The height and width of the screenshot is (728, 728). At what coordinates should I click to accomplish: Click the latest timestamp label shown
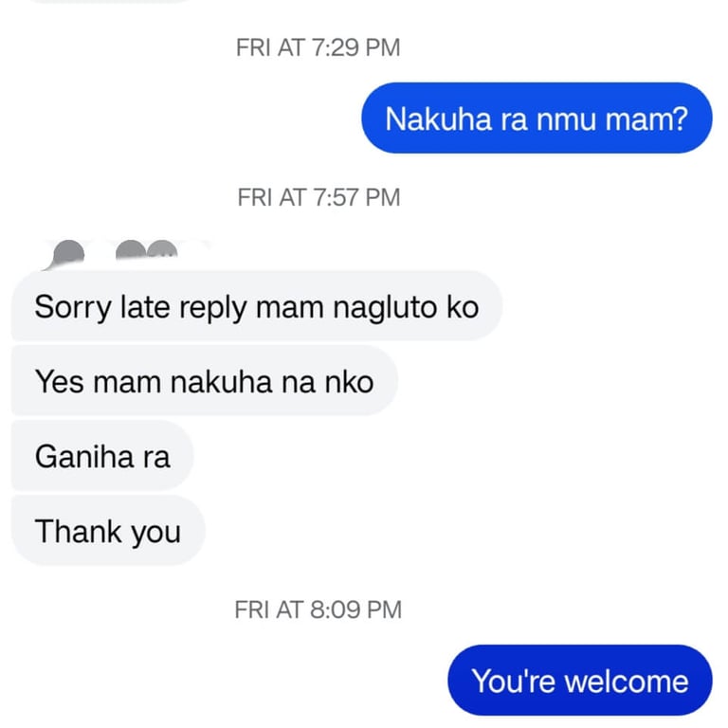point(318,610)
